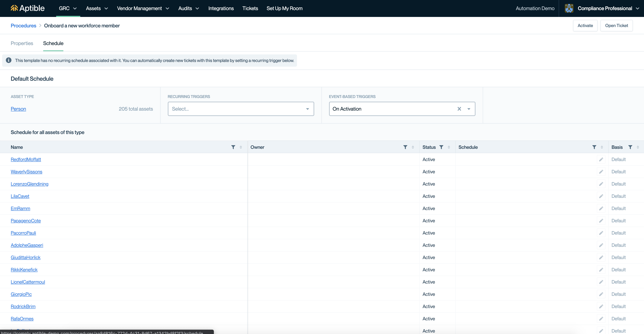This screenshot has width=644, height=334.
Task: Filter the Owner column
Action: click(x=405, y=147)
